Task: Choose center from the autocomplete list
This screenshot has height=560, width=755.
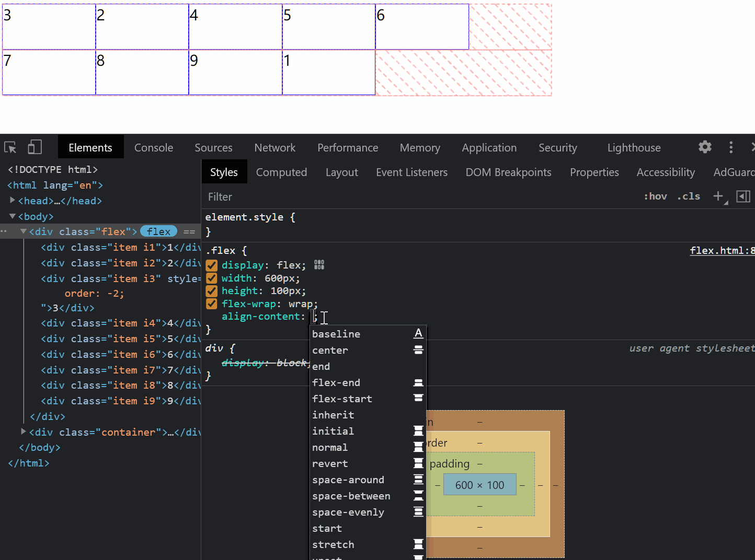Action: (x=368, y=350)
